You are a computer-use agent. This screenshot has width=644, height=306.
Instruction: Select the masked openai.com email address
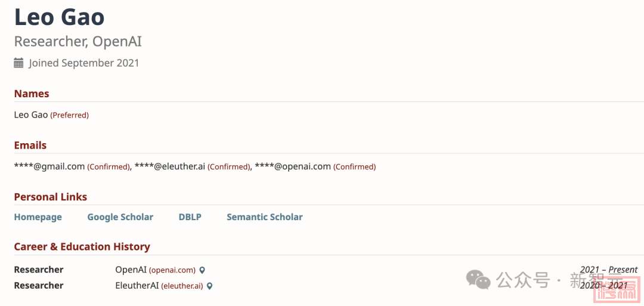tap(293, 166)
